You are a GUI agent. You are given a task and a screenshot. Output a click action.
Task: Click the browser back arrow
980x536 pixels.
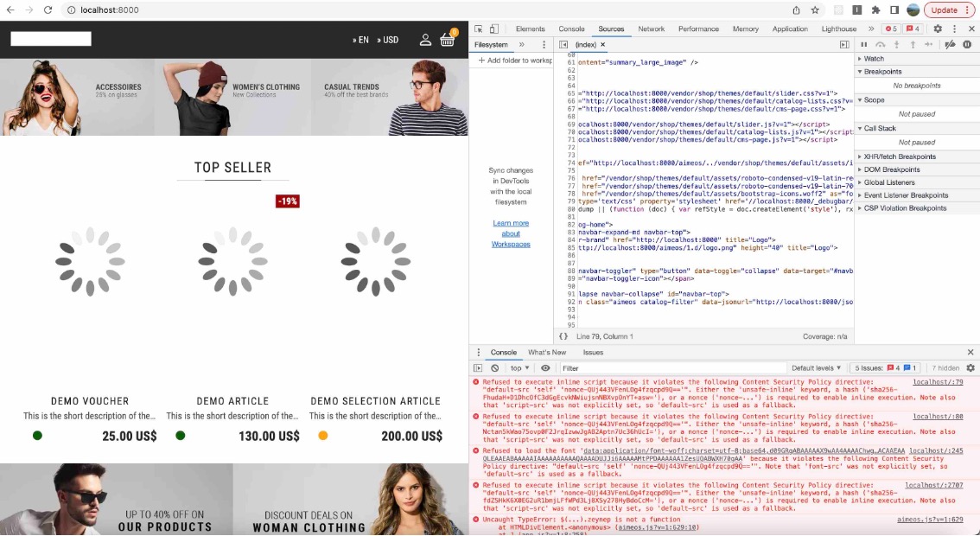click(x=10, y=10)
